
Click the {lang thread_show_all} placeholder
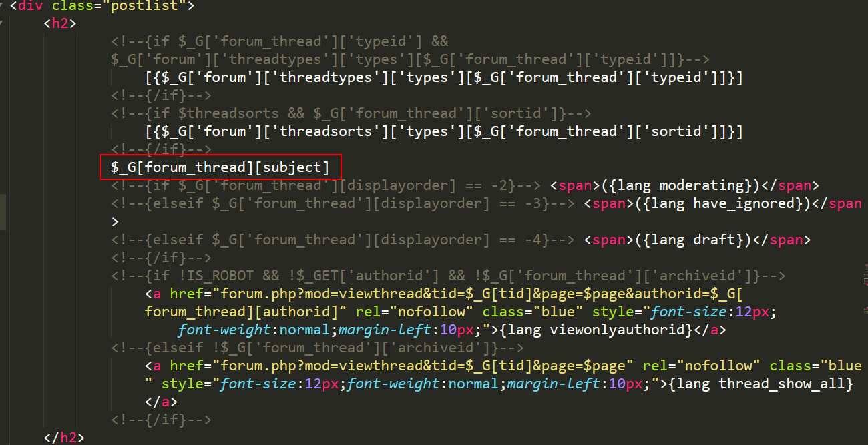(x=759, y=384)
